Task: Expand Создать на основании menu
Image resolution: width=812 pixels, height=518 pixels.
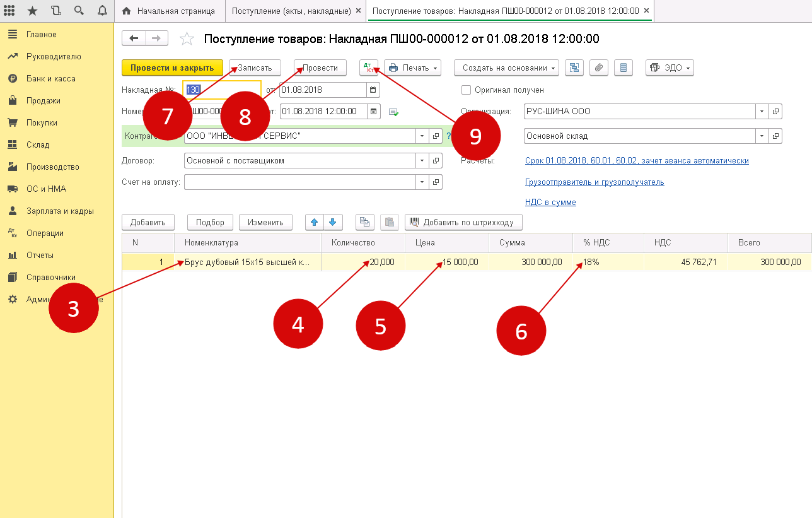Action: 506,68
